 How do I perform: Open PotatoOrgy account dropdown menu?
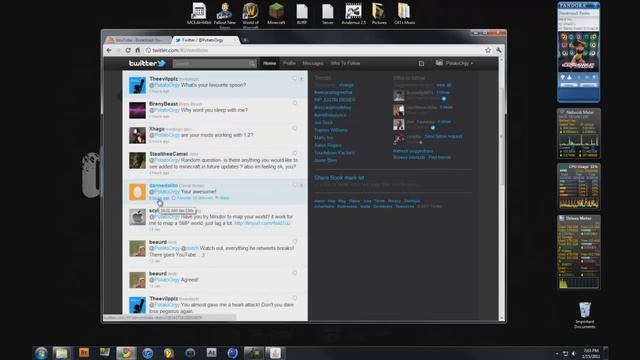(x=455, y=63)
